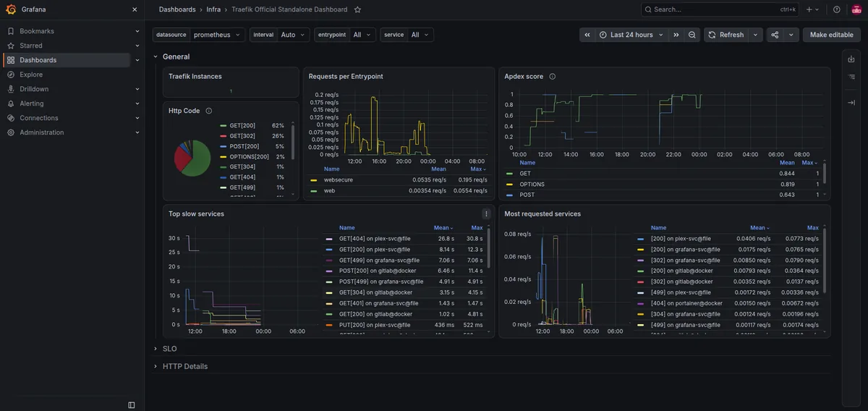Click the Alerting bell icon

point(11,103)
